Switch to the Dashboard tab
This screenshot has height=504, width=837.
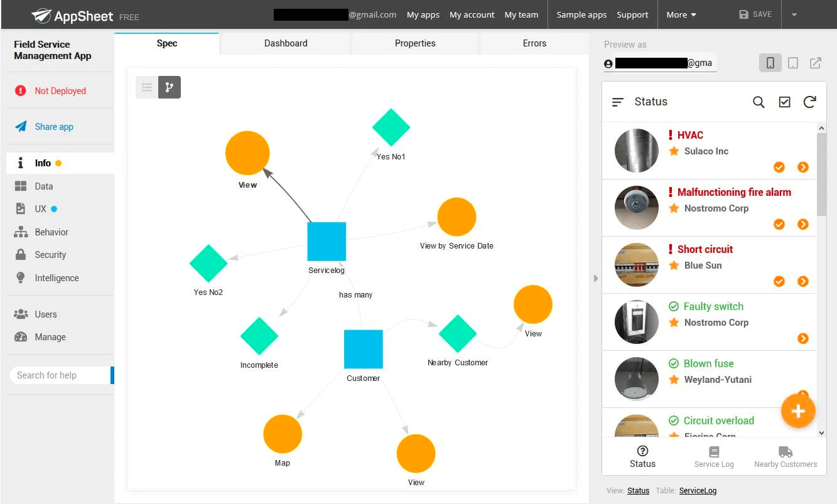tap(286, 43)
